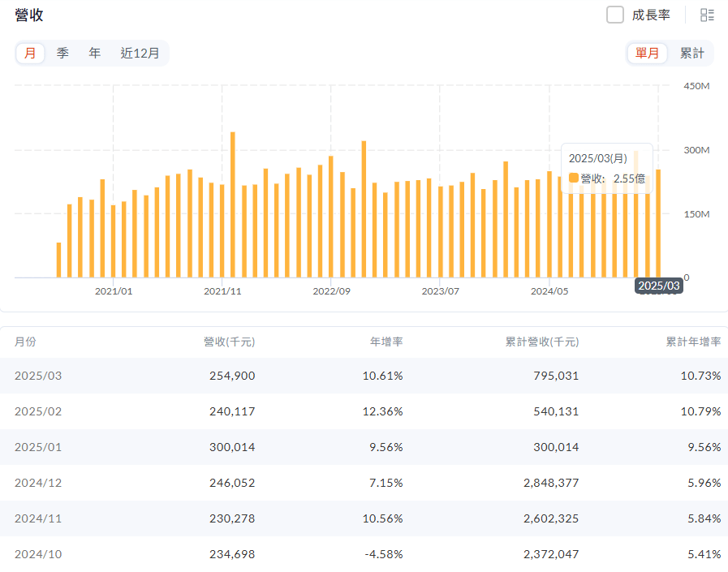Switch to the 年 period tab

point(95,53)
